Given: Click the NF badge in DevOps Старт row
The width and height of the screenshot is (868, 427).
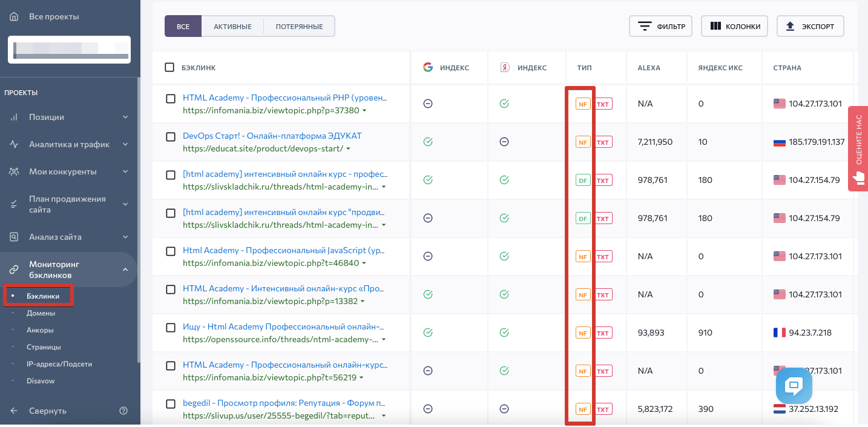Looking at the screenshot, I should pyautogui.click(x=583, y=142).
